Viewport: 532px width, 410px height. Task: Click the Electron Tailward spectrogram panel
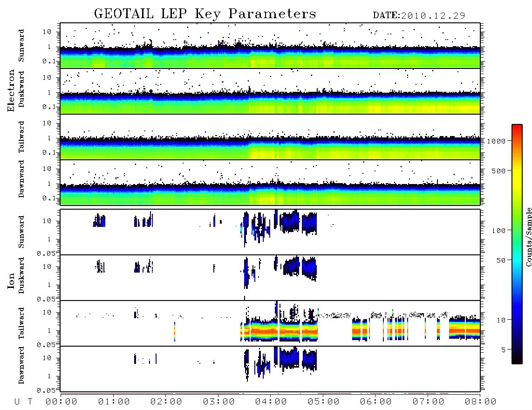point(270,137)
